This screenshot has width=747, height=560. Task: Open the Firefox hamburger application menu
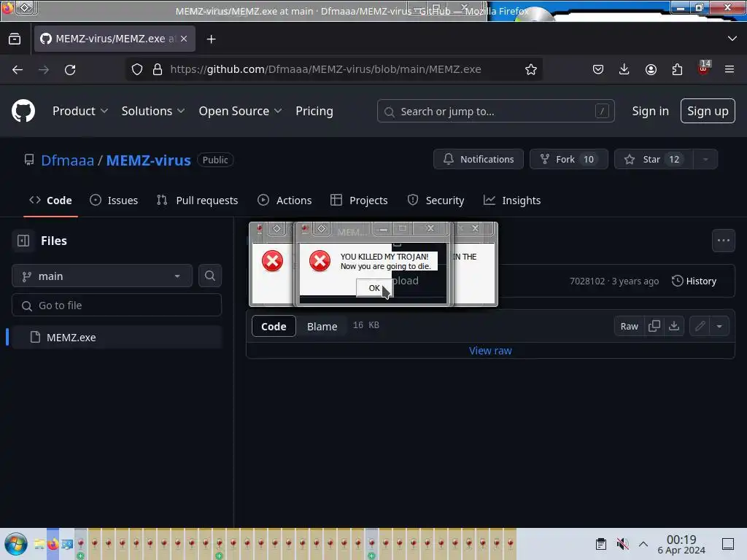tap(729, 69)
